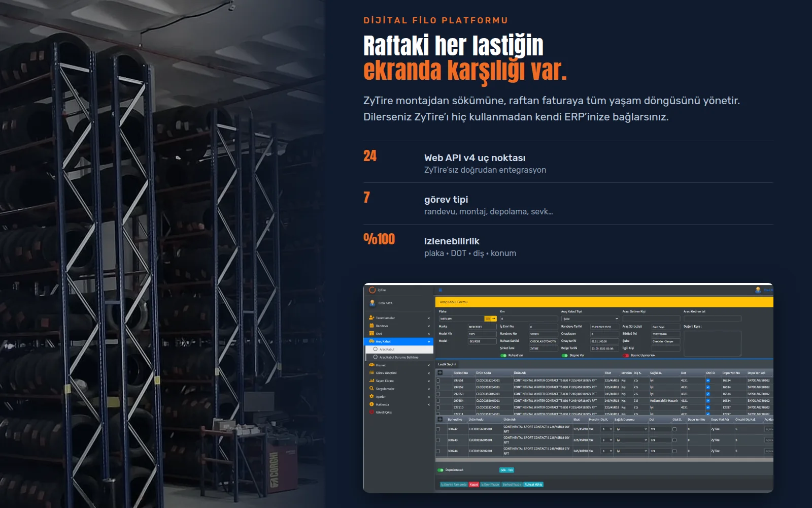Uncheck the Otel D. box in row 297652
Viewport: 812px width, 508px height.
point(708,387)
